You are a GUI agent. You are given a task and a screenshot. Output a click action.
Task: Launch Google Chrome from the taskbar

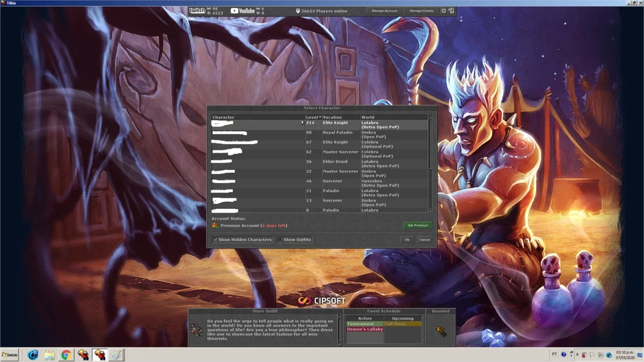[x=66, y=355]
